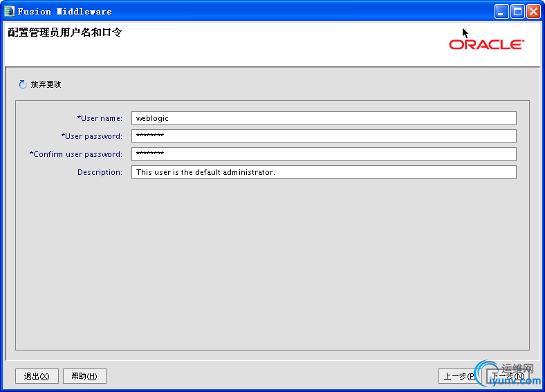Maximize the Fusion Middleware window

(x=517, y=12)
